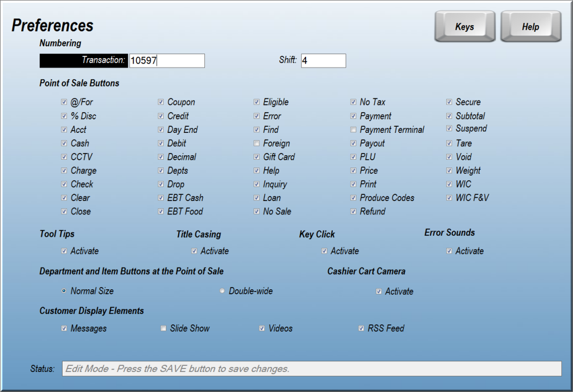Click into the Shift number field
Viewport: 573px width, 392px height.
coord(323,61)
